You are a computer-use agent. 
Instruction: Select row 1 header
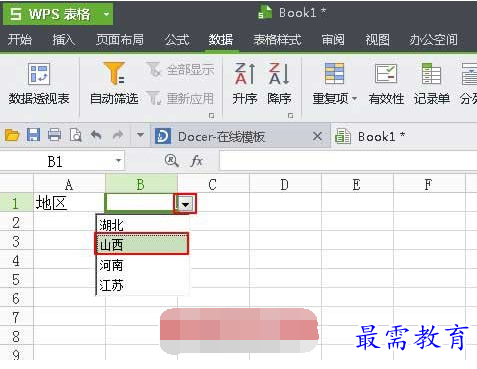pyautogui.click(x=16, y=203)
